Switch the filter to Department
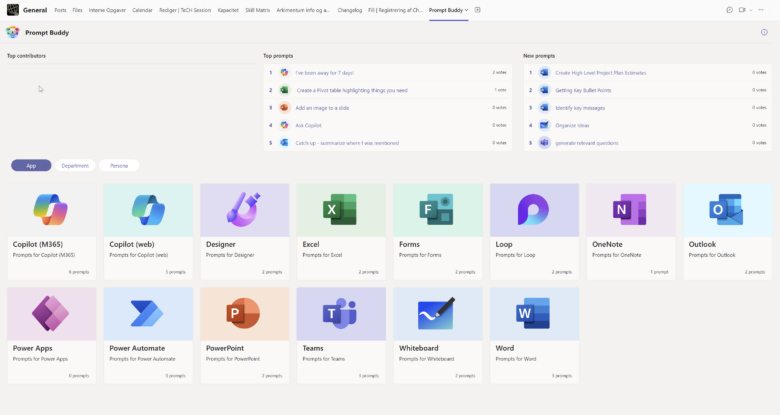The height and width of the screenshot is (415, 780). click(x=75, y=166)
